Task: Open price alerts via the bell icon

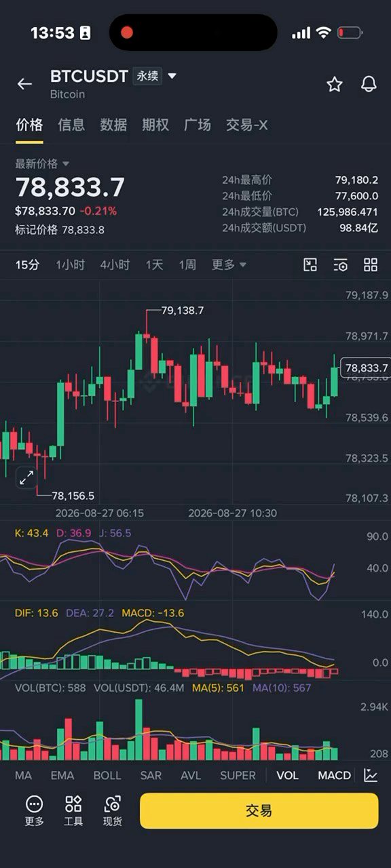Action: coord(369,84)
